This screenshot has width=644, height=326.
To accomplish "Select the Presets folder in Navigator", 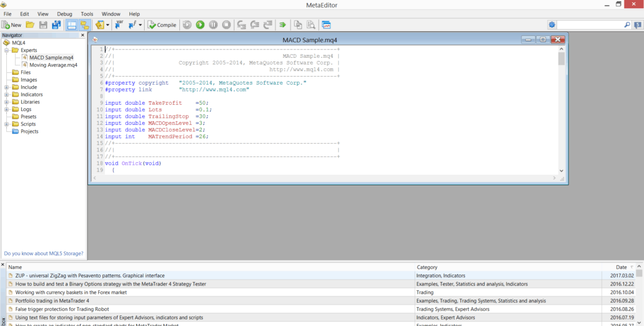I will pyautogui.click(x=28, y=116).
